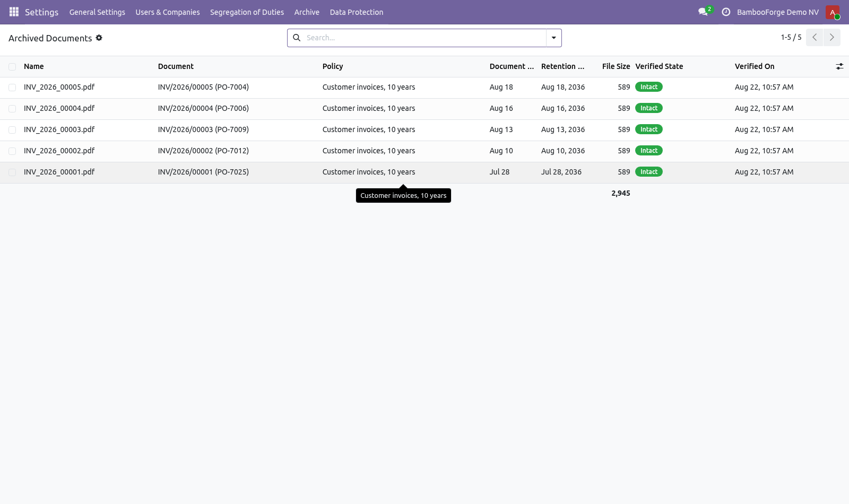This screenshot has width=849, height=504.
Task: Click document INV/2026/00005 (PO-7004) cell
Action: click(203, 87)
